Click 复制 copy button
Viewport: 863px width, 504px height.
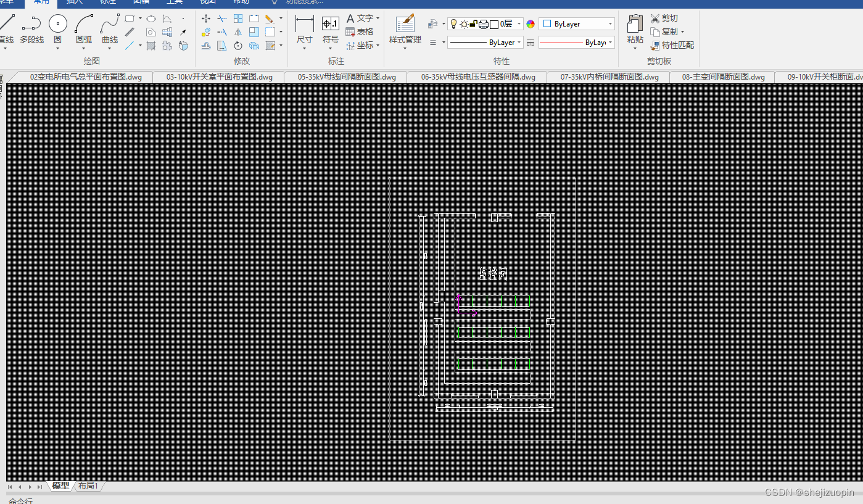(x=664, y=32)
